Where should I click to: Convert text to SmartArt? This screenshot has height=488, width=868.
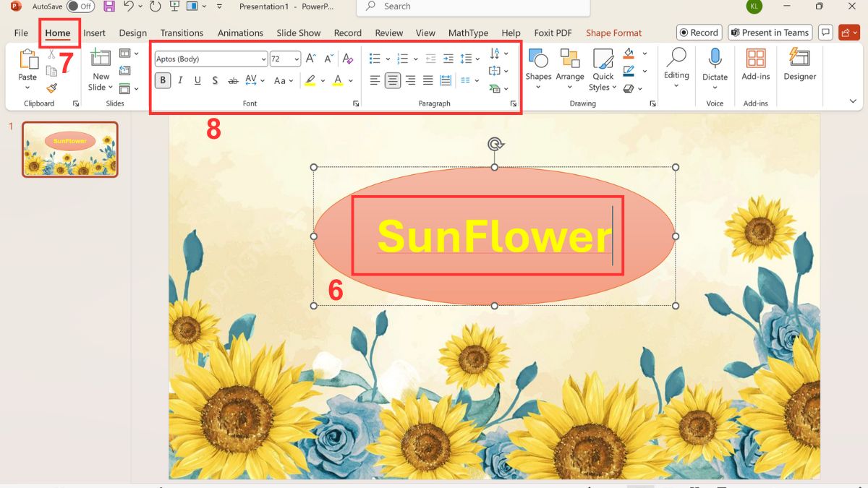498,88
